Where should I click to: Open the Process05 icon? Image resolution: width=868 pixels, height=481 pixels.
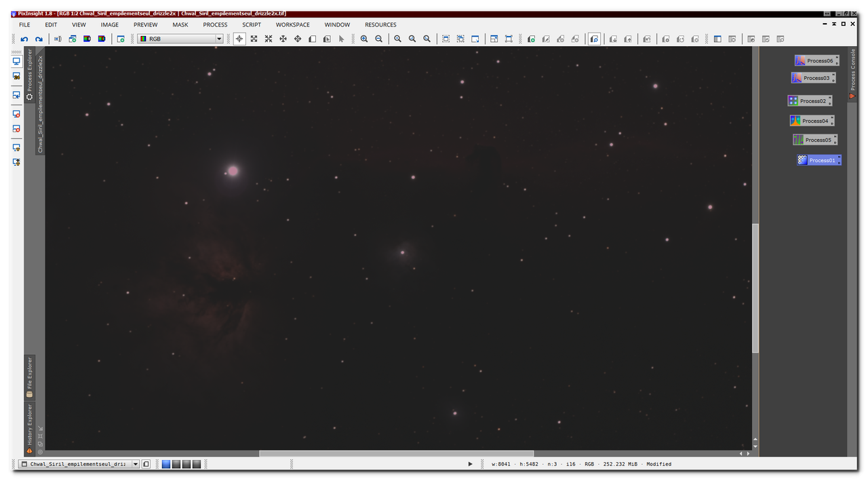[815, 140]
